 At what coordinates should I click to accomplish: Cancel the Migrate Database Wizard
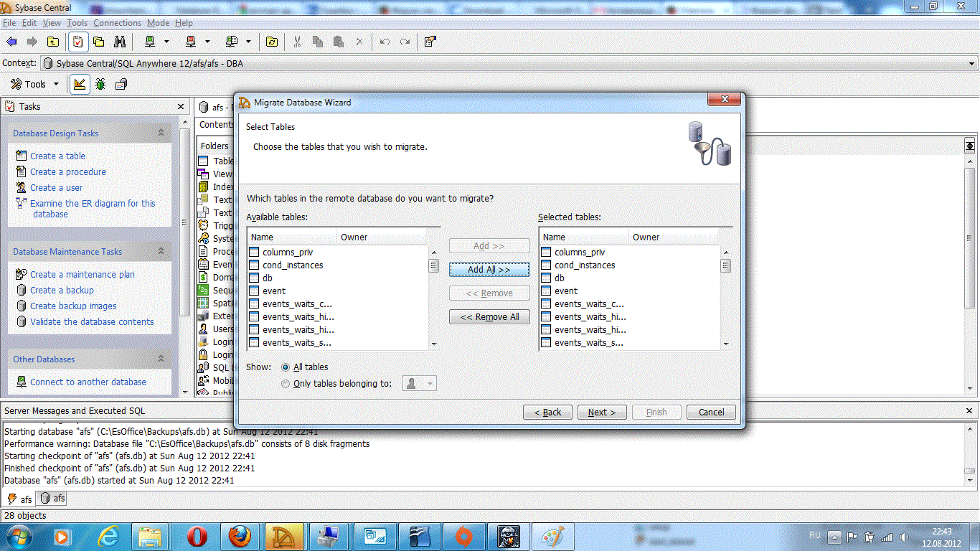tap(711, 412)
